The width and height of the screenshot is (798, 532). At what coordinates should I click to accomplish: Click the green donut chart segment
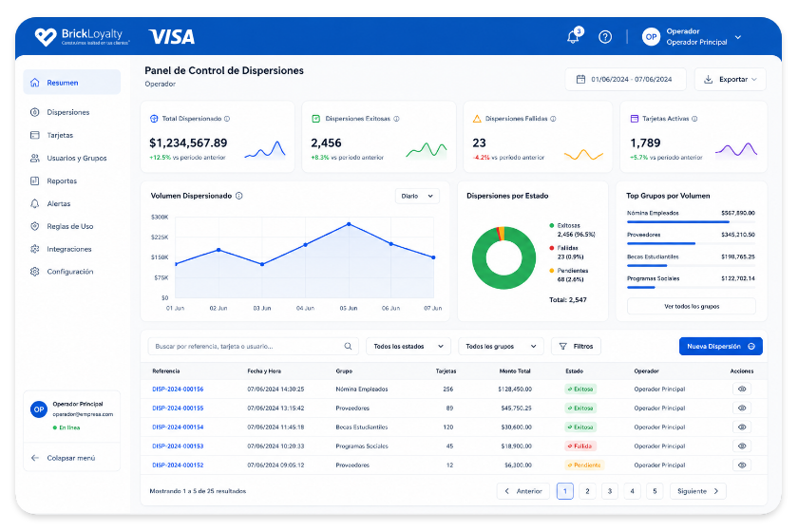pos(503,282)
